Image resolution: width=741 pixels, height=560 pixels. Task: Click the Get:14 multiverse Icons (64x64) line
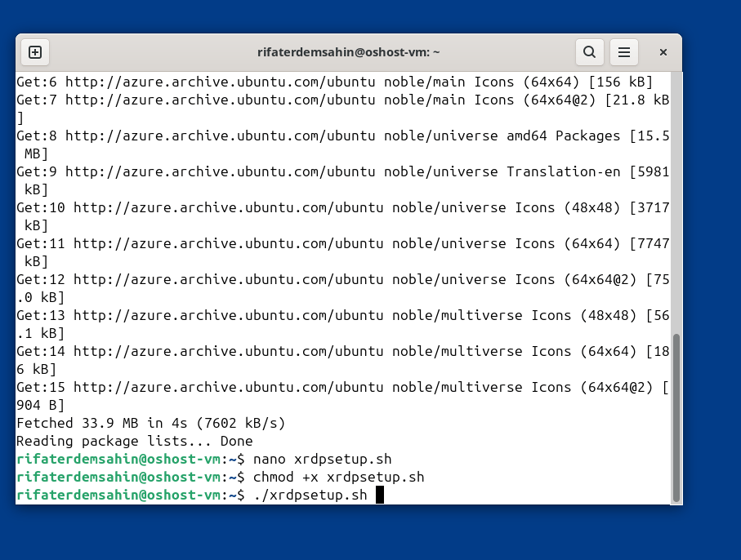pos(343,351)
